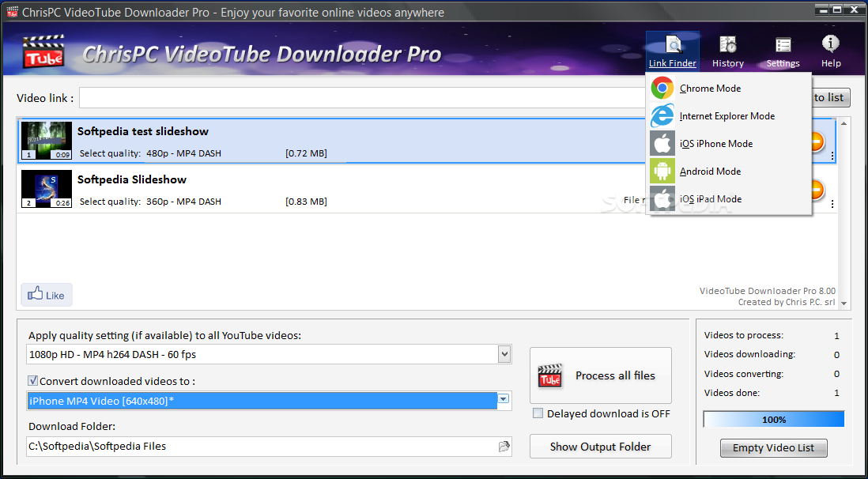This screenshot has height=479, width=868.
Task: Click the Internet Explorer icon
Action: pos(662,115)
